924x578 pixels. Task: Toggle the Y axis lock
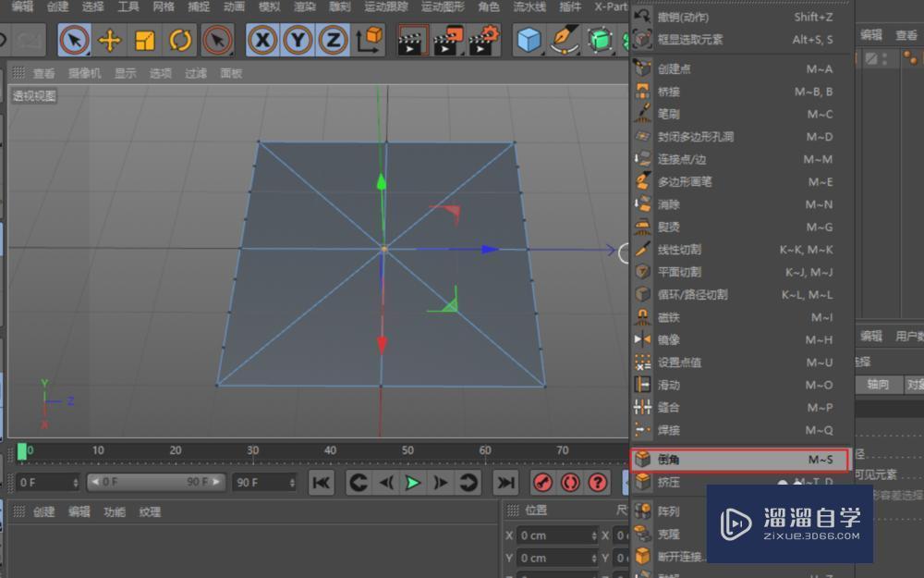click(x=298, y=40)
